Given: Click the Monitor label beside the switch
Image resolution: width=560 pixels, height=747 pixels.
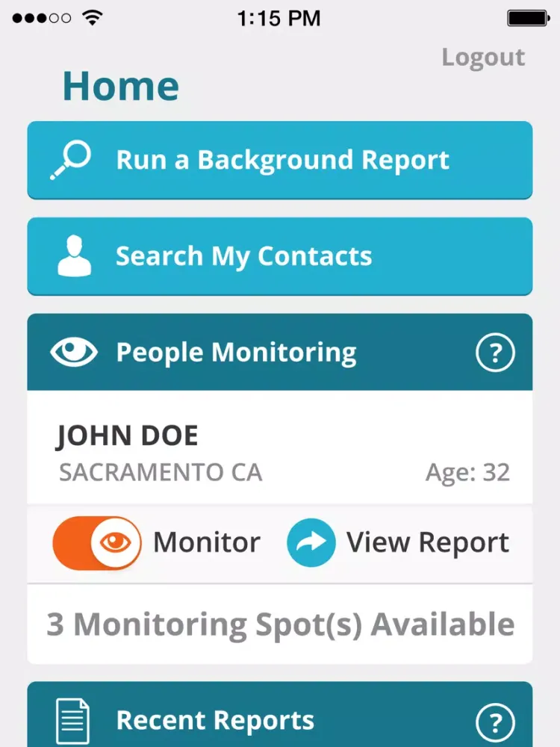Looking at the screenshot, I should [207, 543].
